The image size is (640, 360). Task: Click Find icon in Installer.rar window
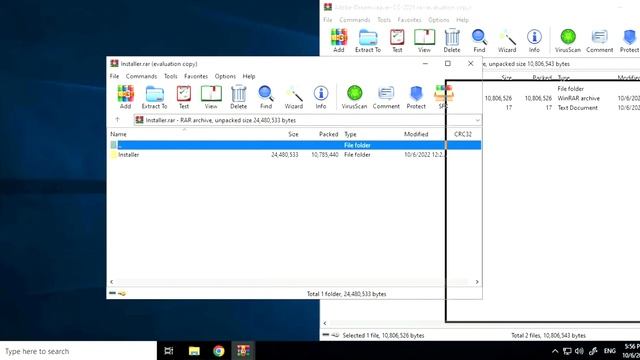click(266, 97)
